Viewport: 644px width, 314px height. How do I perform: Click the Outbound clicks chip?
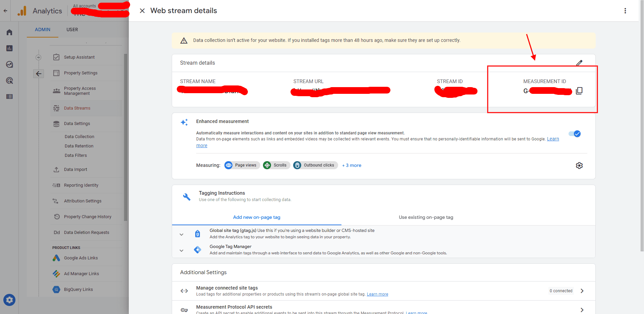pos(315,165)
